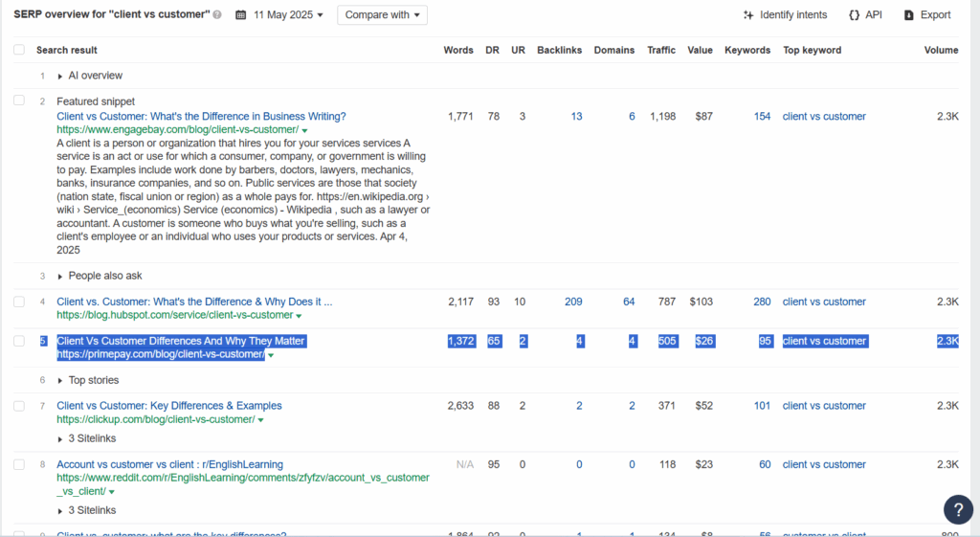
Task: Check the primepay.com result checkbox
Action: [19, 341]
